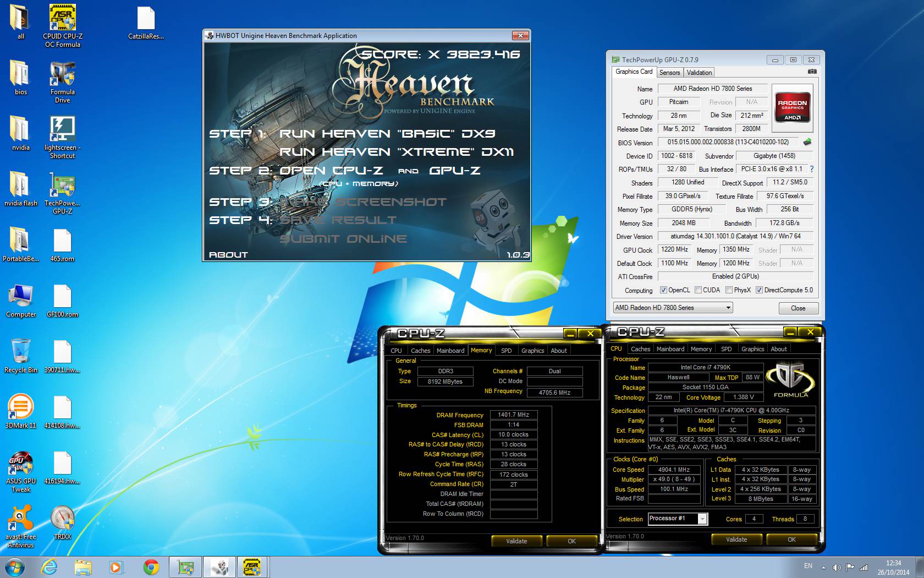Click Validate in right CPU-Z CPU window
This screenshot has width=924, height=578.
[x=736, y=539]
